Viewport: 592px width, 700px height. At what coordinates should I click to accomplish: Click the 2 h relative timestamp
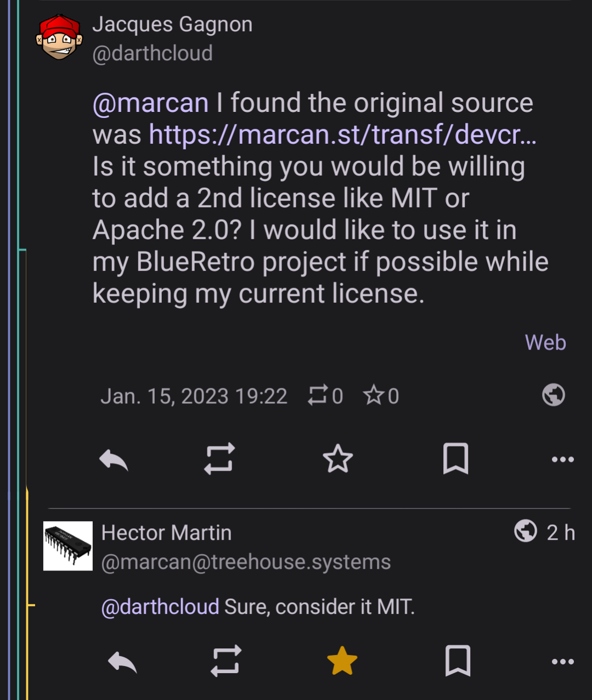[561, 532]
